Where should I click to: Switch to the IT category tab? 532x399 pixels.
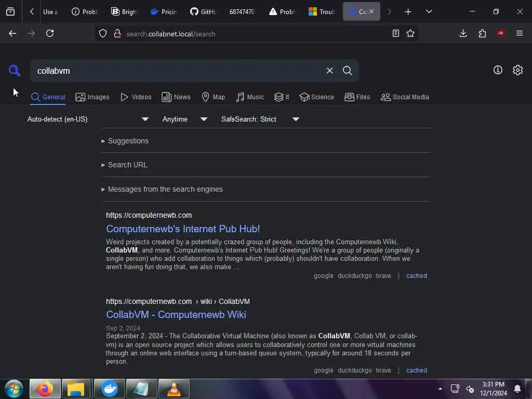[282, 97]
